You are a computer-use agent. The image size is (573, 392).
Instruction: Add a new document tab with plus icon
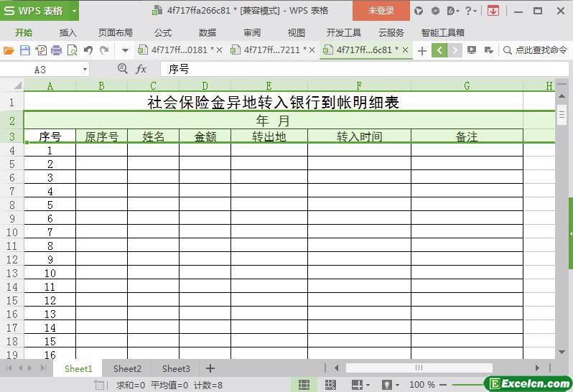click(x=422, y=50)
